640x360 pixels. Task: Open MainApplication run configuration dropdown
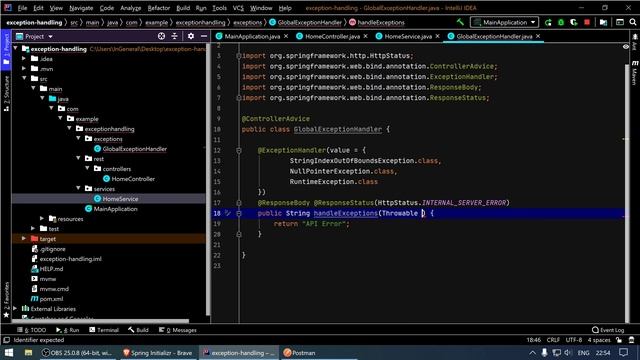(504, 22)
